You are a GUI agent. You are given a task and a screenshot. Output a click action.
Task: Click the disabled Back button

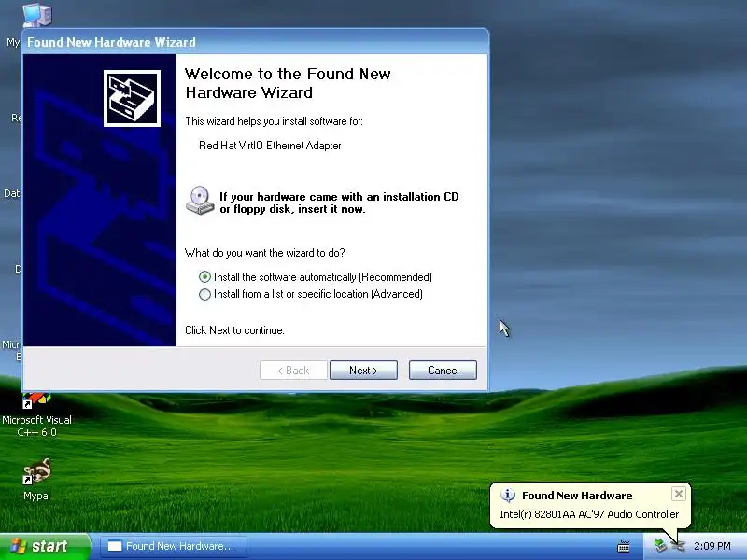pos(293,370)
